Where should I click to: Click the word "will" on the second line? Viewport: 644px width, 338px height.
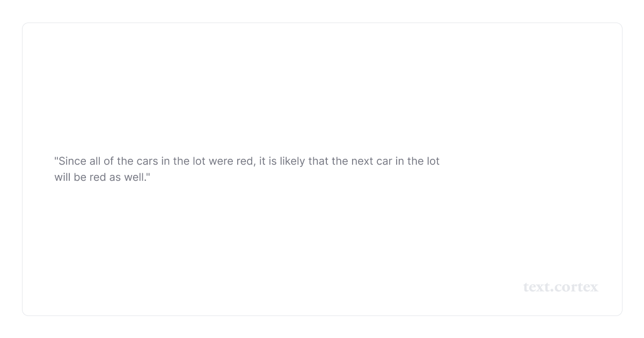tap(63, 178)
